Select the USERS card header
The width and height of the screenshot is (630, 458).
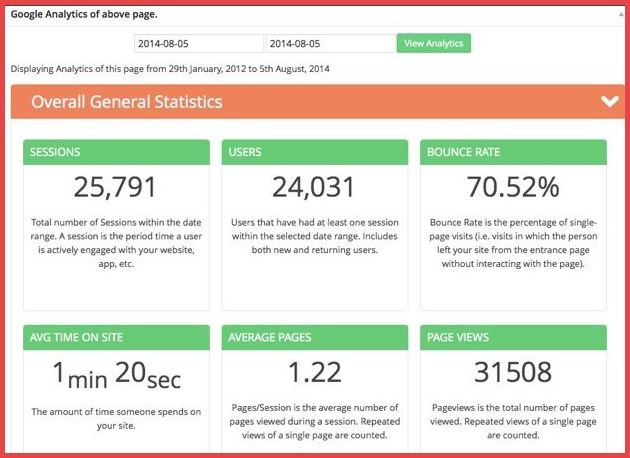[314, 152]
